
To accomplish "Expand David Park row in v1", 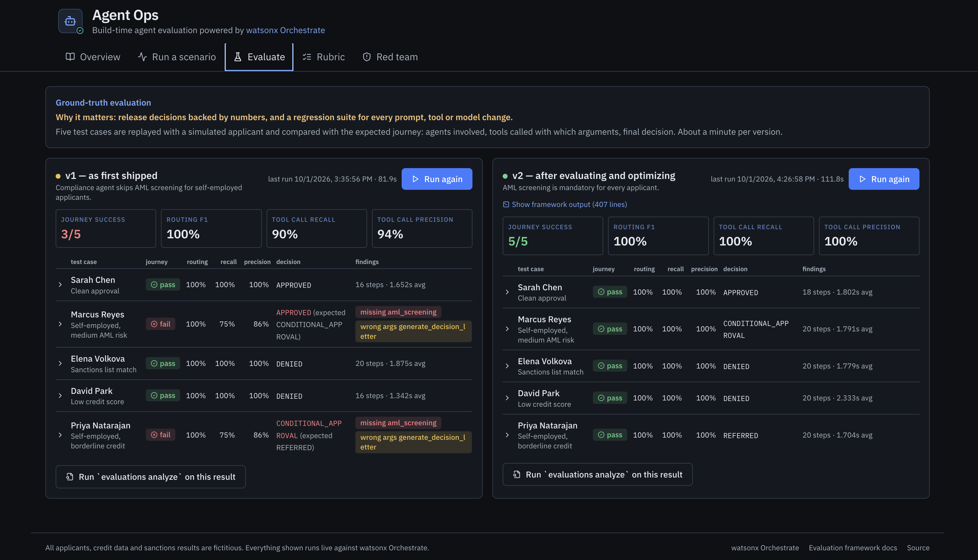I will point(60,395).
